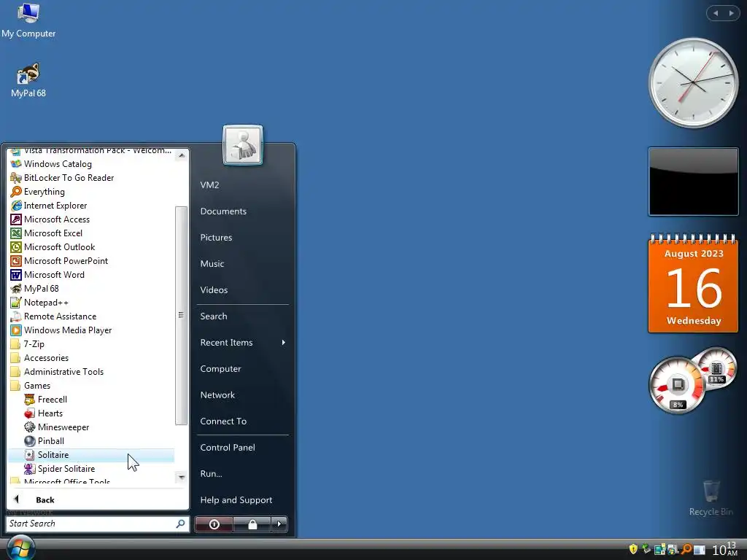Select Connect To
The height and width of the screenshot is (560, 747).
223,421
